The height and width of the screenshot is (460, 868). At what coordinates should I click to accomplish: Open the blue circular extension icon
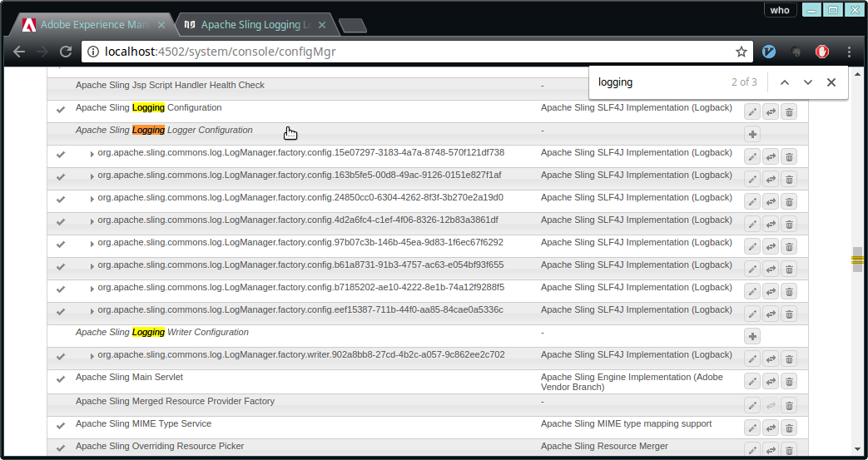(x=768, y=52)
